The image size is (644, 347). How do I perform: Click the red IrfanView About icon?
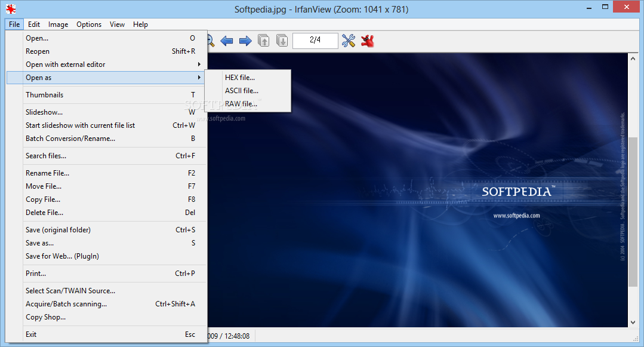tap(368, 40)
